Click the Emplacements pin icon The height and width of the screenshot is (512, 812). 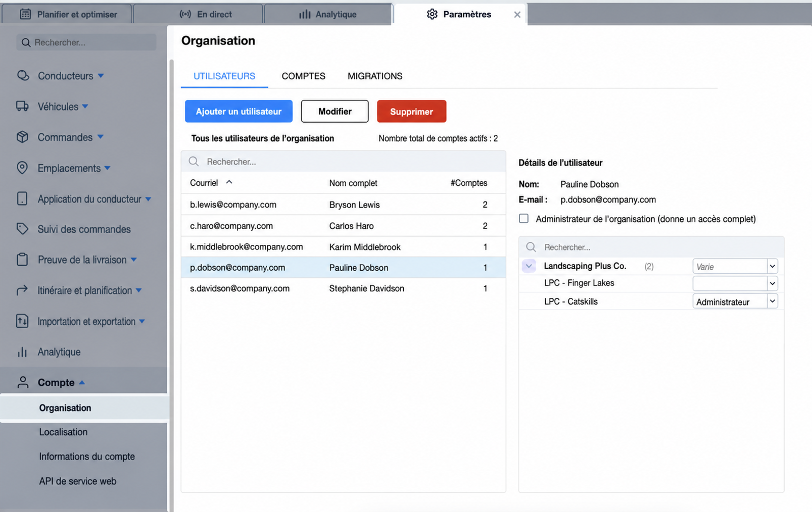[22, 168]
